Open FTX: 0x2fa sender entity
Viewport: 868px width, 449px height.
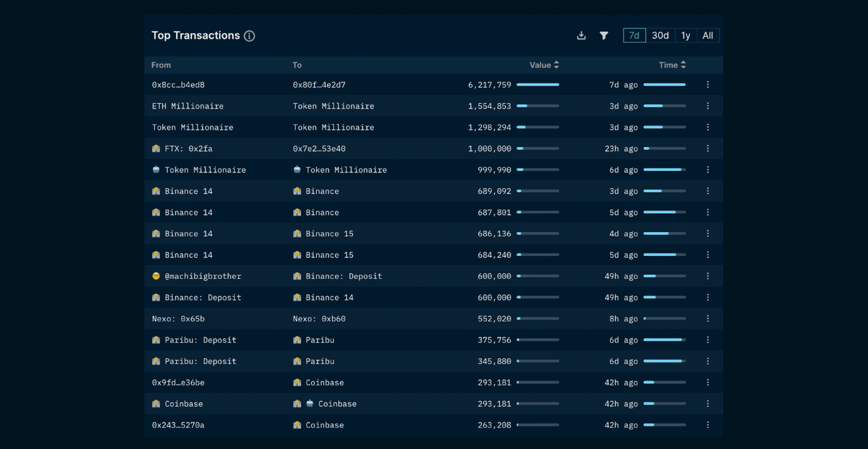click(182, 148)
